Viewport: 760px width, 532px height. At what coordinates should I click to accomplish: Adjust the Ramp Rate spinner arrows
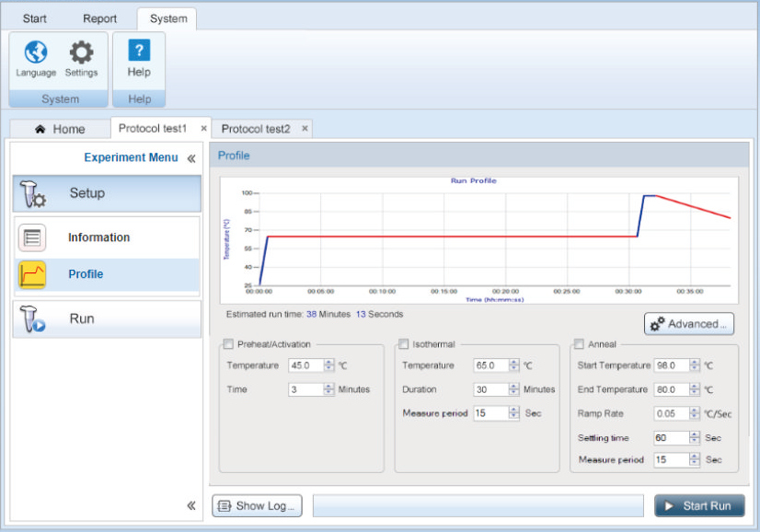tap(695, 413)
